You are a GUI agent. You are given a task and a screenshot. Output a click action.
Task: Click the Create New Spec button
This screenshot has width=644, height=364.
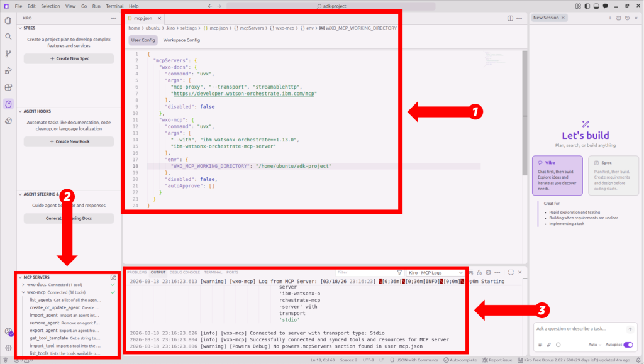coord(69,58)
